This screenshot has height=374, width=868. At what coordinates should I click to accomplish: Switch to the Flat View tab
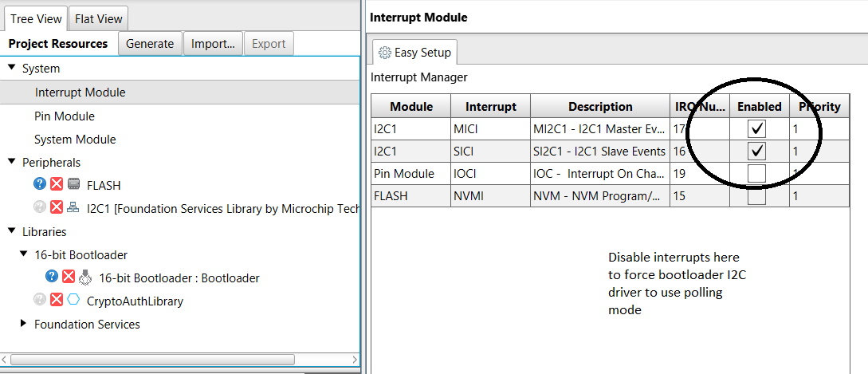(x=97, y=19)
